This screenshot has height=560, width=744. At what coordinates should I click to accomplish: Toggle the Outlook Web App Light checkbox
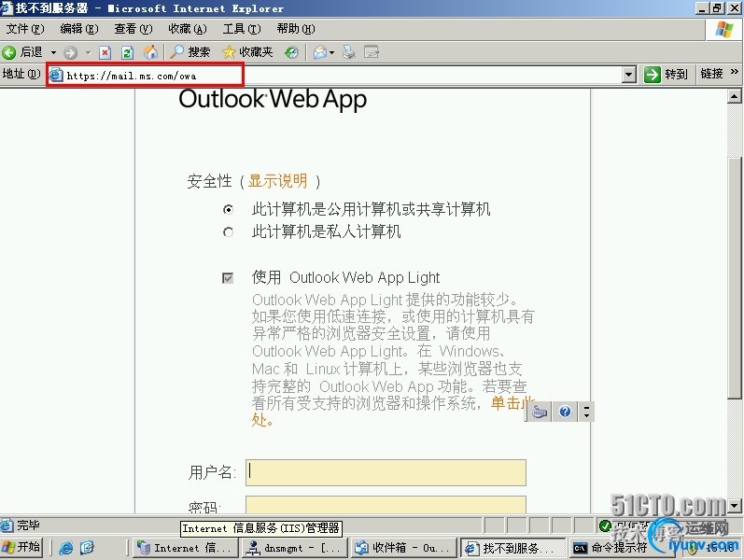click(x=228, y=277)
